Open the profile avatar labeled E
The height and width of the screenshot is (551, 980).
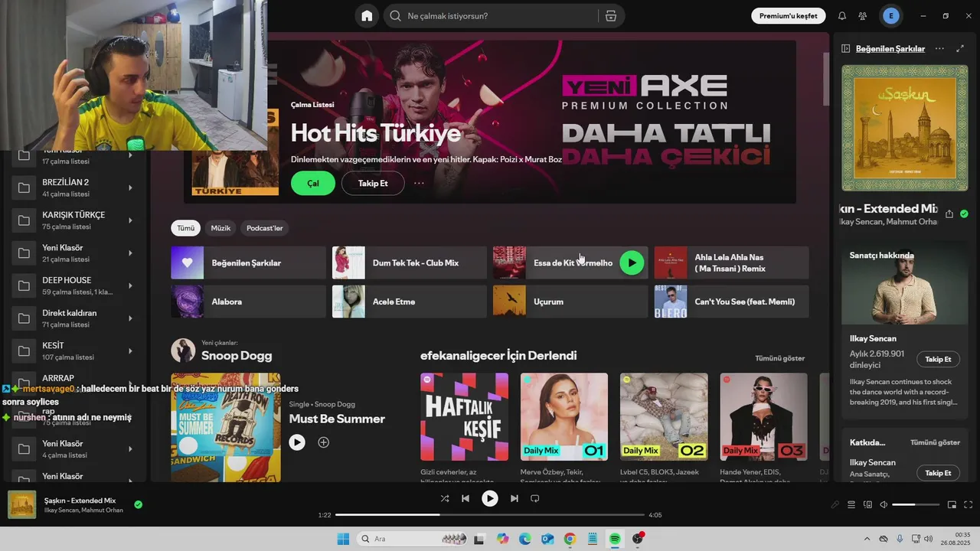pos(891,16)
